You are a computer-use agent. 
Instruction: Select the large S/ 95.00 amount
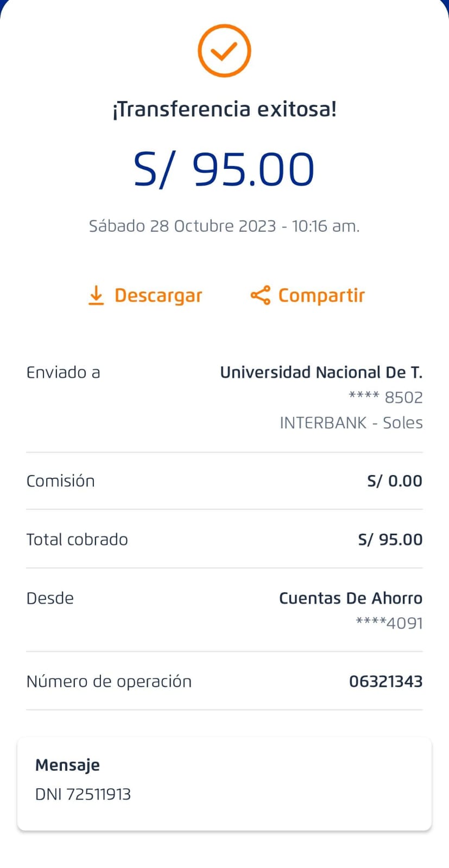click(224, 169)
